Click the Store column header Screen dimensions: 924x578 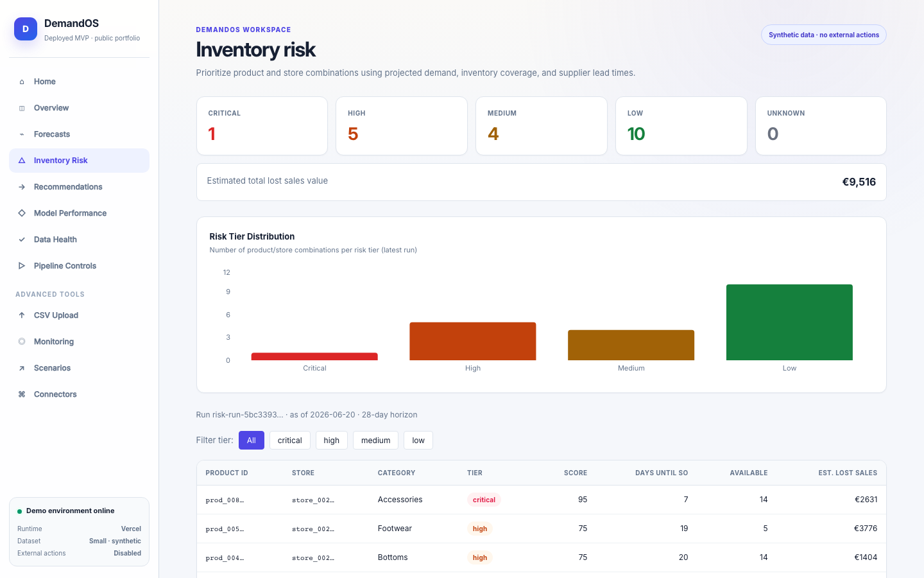tap(303, 473)
